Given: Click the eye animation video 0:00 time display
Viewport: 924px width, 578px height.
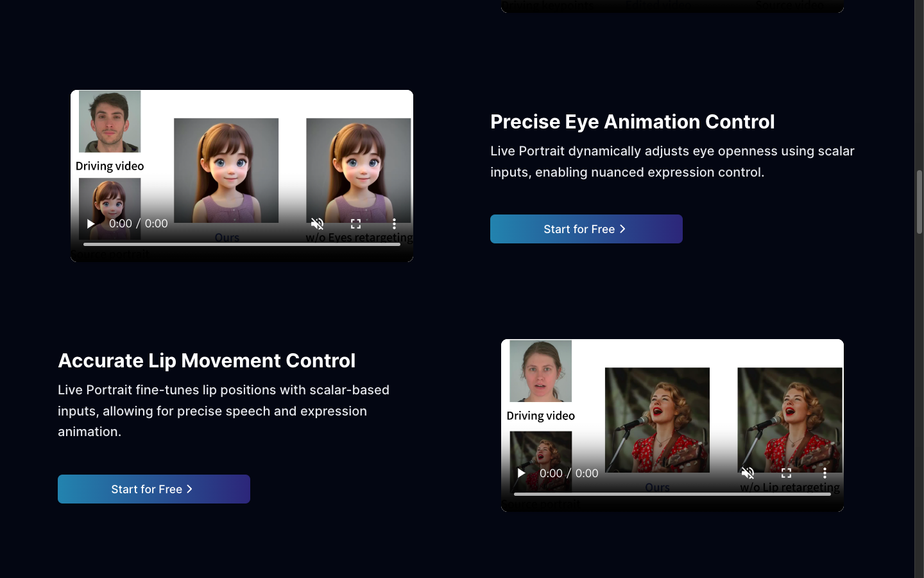Looking at the screenshot, I should pyautogui.click(x=138, y=223).
